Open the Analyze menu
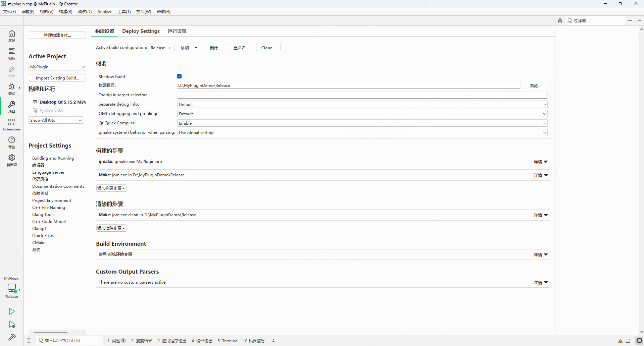 click(105, 12)
